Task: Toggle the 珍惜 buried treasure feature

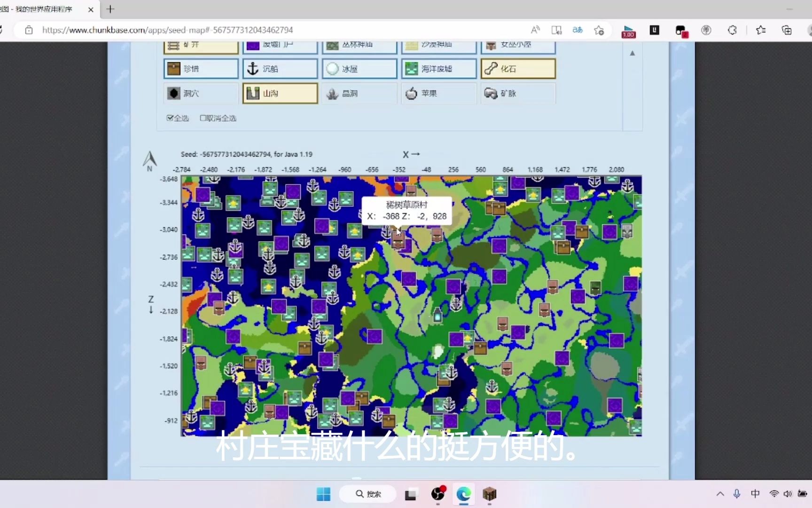Action: (x=201, y=69)
